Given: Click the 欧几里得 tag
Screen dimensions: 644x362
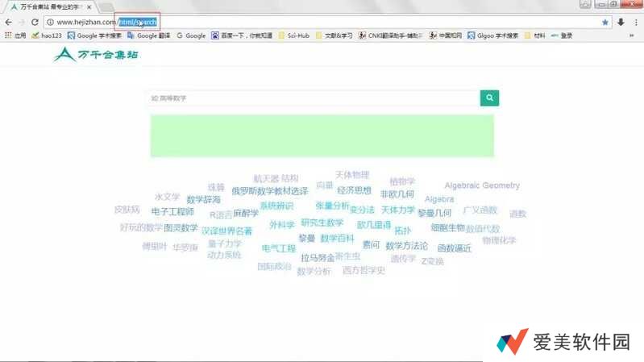Looking at the screenshot, I should pyautogui.click(x=374, y=225).
